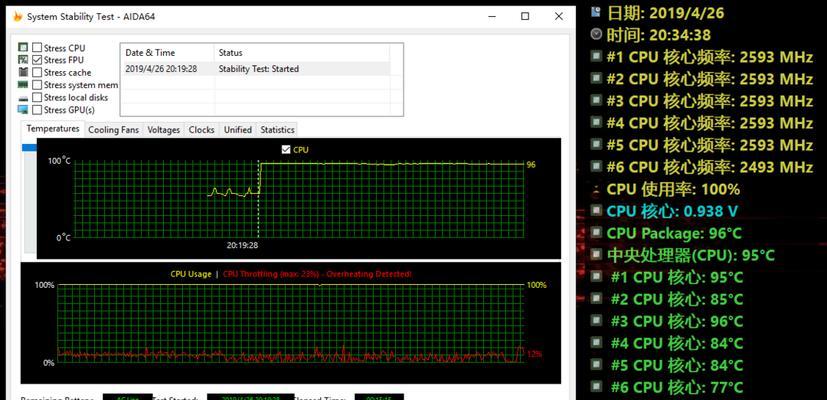The image size is (827, 400).
Task: Click the 时间: 20:34:38 readout
Action: point(658,35)
